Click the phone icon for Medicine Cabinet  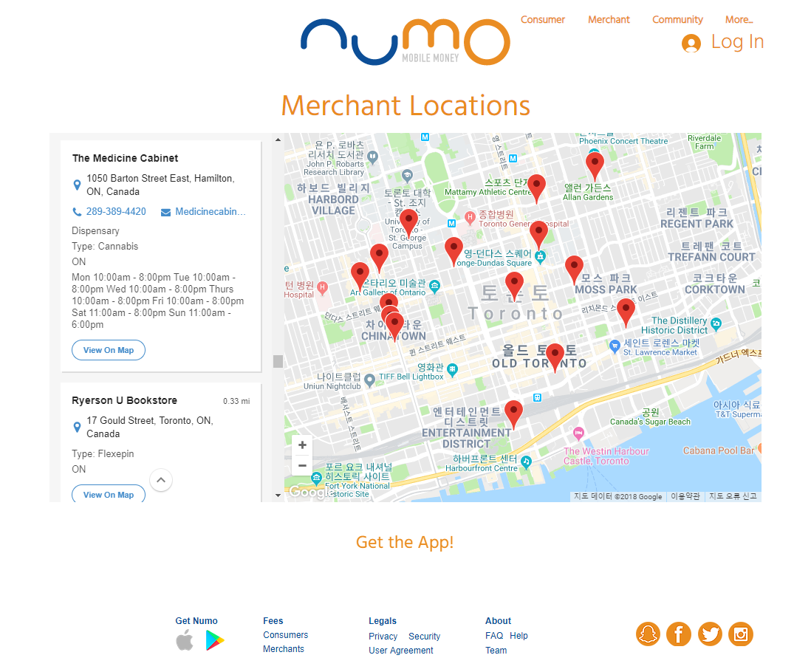pos(77,212)
